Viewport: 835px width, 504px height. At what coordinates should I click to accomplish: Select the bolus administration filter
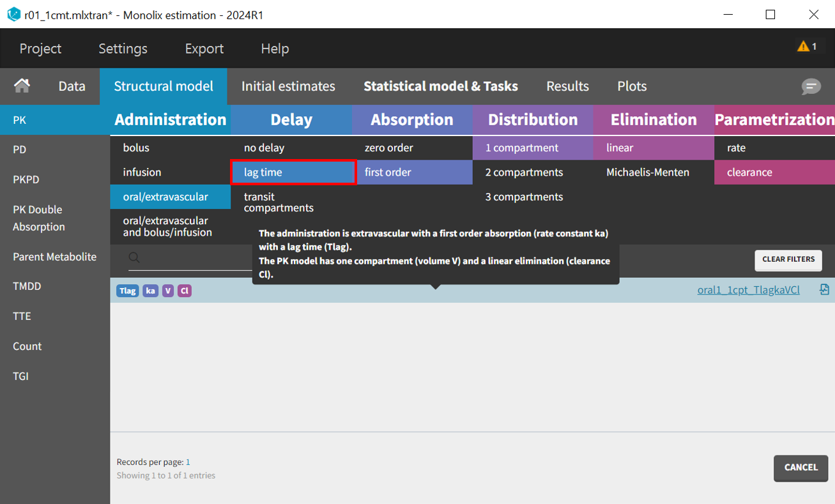[x=136, y=148]
